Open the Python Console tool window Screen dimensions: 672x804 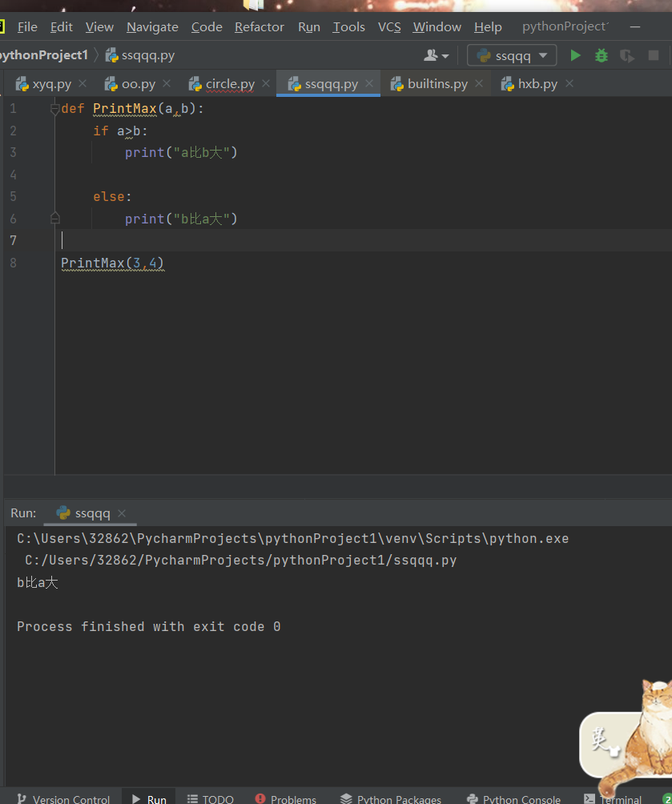pos(513,798)
